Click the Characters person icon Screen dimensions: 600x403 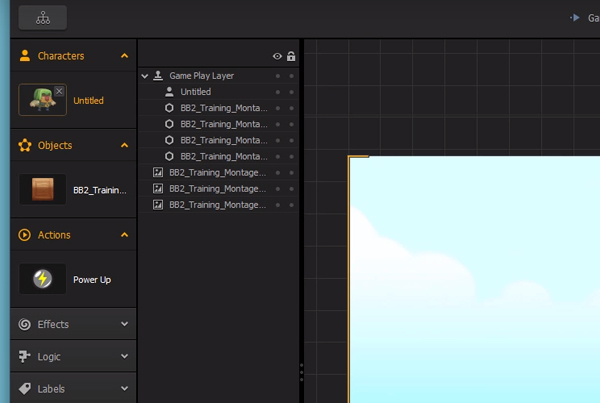25,56
